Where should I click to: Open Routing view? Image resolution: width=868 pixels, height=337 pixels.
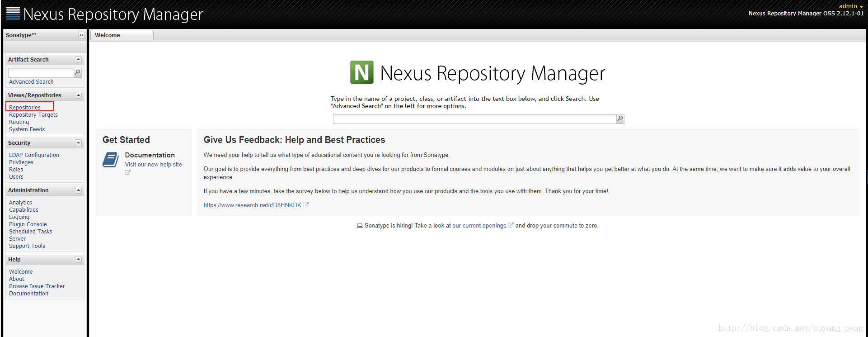tap(19, 122)
